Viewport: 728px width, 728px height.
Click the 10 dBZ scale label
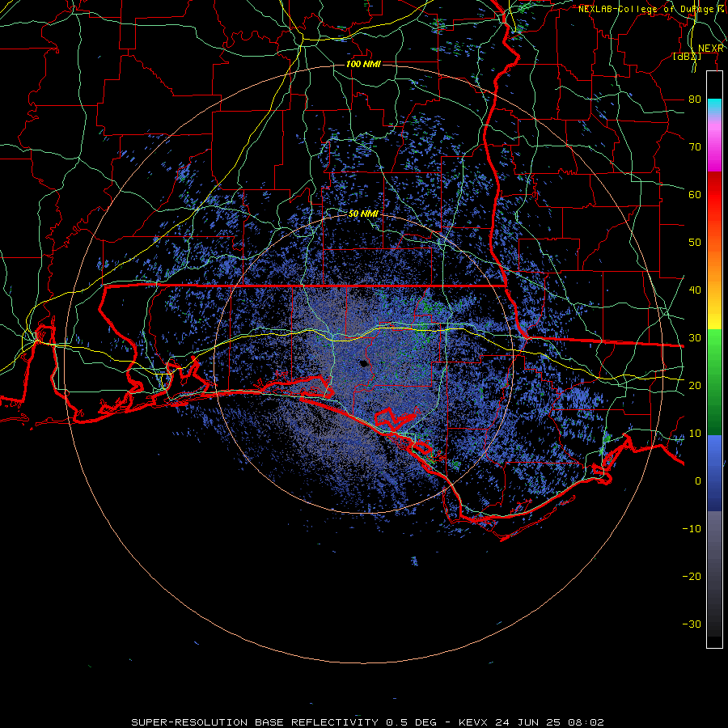695,434
